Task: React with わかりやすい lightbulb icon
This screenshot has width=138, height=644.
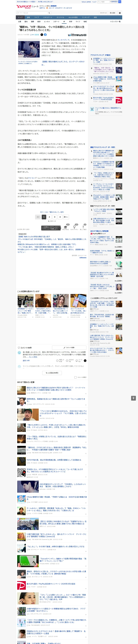Action: 74,227
